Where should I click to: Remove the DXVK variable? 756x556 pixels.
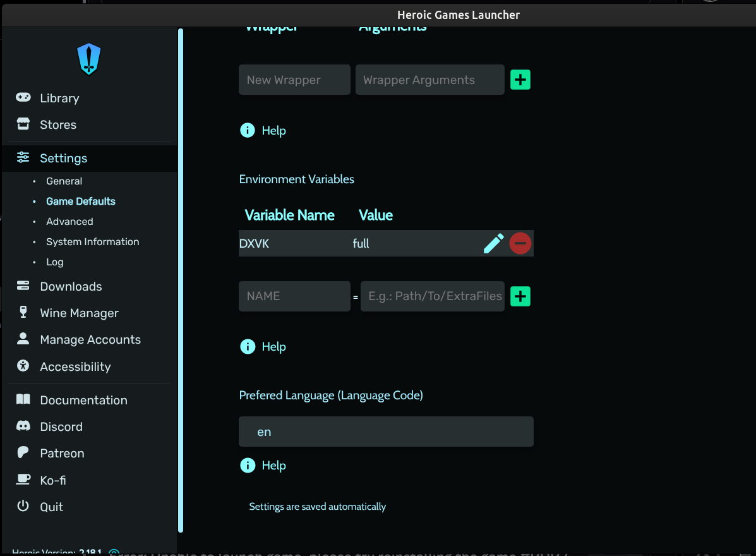click(x=520, y=243)
